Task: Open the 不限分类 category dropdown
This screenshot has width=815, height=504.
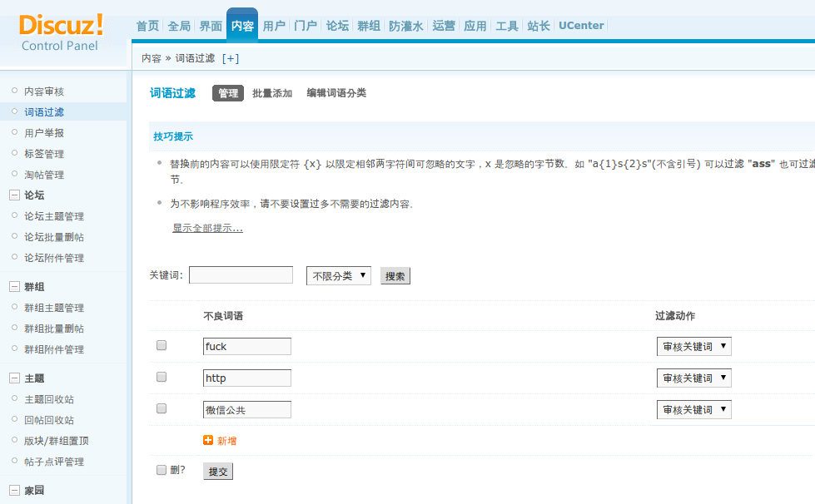Action: [336, 275]
